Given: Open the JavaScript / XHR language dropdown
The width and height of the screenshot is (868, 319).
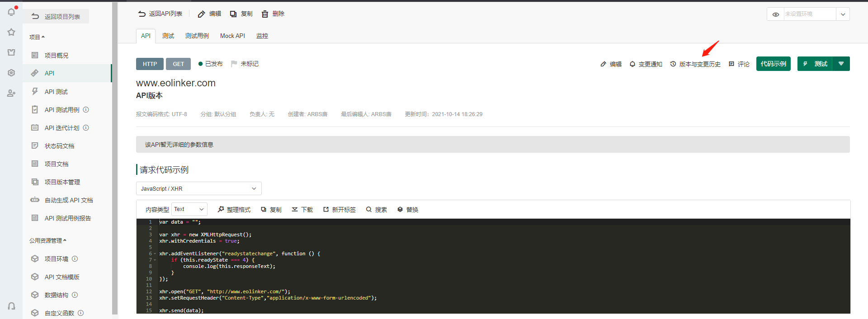Looking at the screenshot, I should [198, 188].
